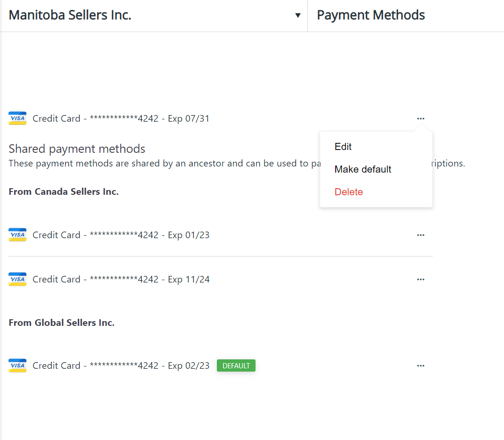Click the Visa icon for Exp 02/23 card
Screen dimensions: 504x440
[17, 365]
